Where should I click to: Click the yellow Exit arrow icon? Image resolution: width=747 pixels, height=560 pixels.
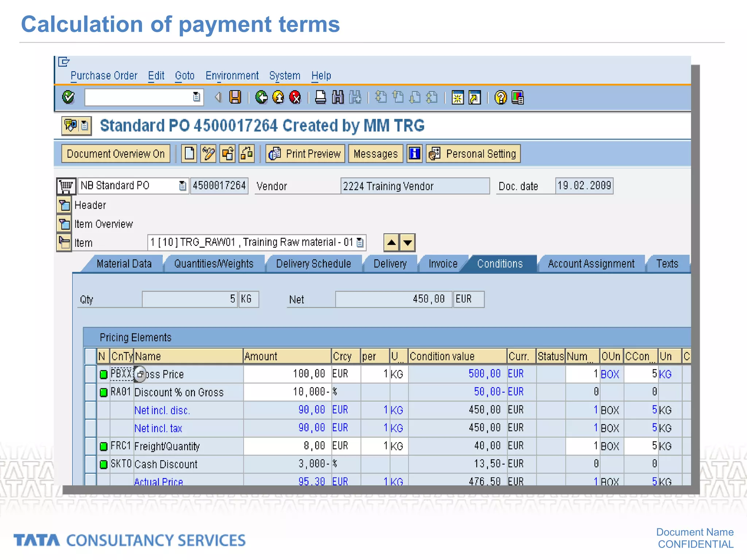click(278, 97)
